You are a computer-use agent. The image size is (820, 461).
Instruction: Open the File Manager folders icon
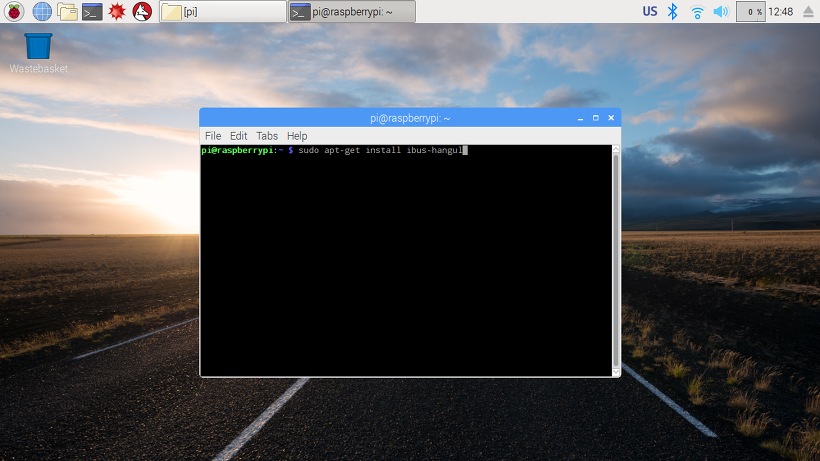click(x=67, y=11)
